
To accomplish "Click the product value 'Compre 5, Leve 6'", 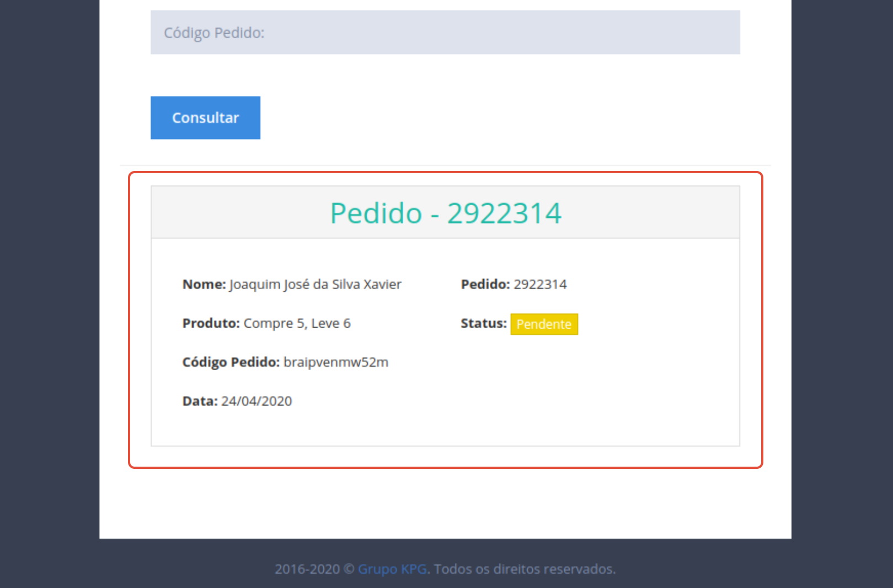I will (x=297, y=323).
